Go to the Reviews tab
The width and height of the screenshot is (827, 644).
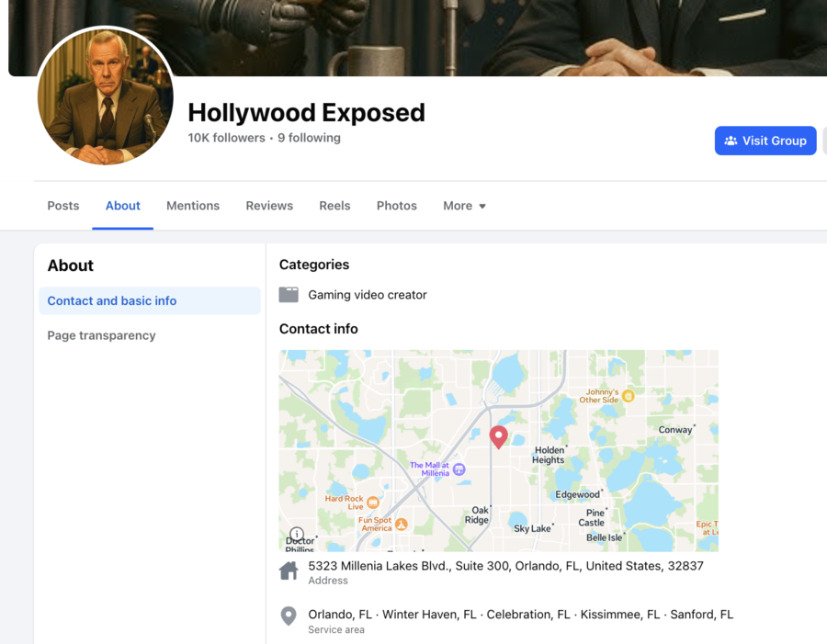point(269,206)
